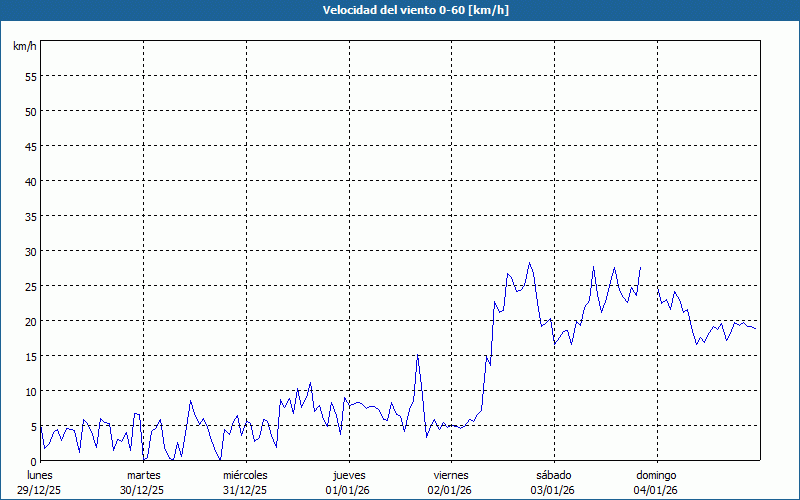
Task: Click the 55 value on the y-axis
Action: [30, 76]
